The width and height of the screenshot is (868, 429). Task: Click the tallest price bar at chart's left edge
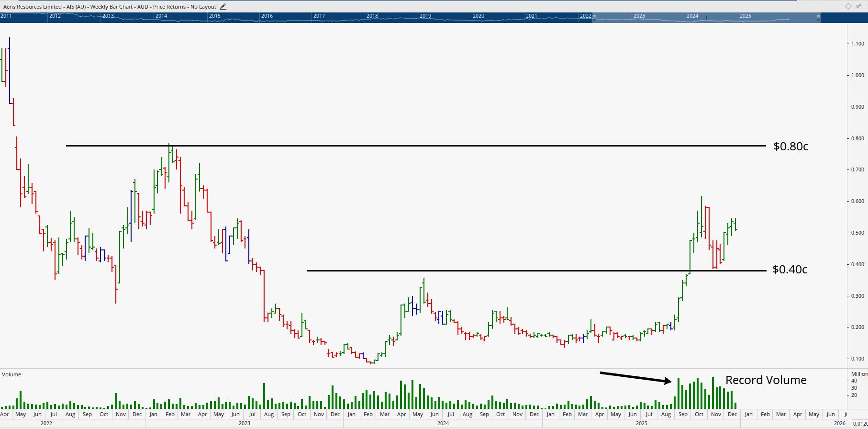(9, 70)
